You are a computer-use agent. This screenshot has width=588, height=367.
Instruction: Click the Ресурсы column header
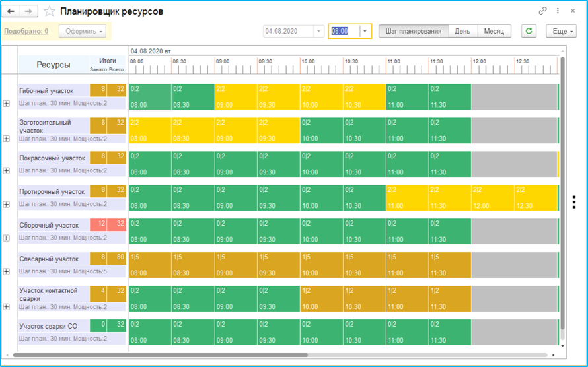(x=54, y=65)
